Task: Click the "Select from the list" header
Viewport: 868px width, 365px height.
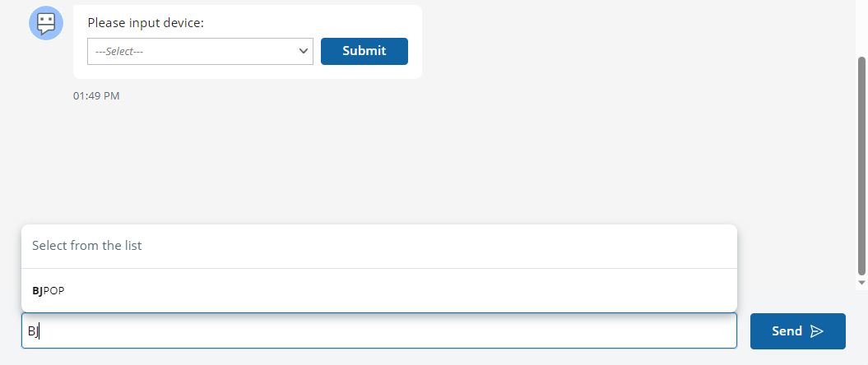Action: (x=86, y=246)
